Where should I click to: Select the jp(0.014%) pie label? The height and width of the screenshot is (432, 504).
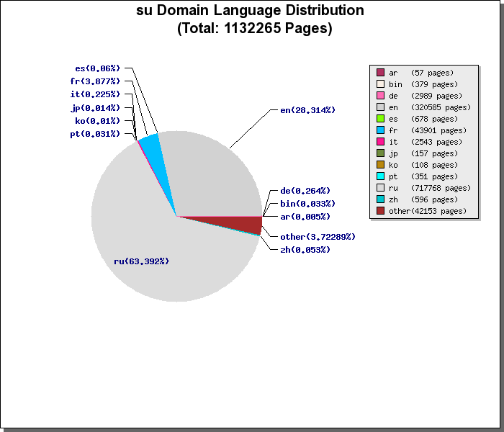[95, 108]
